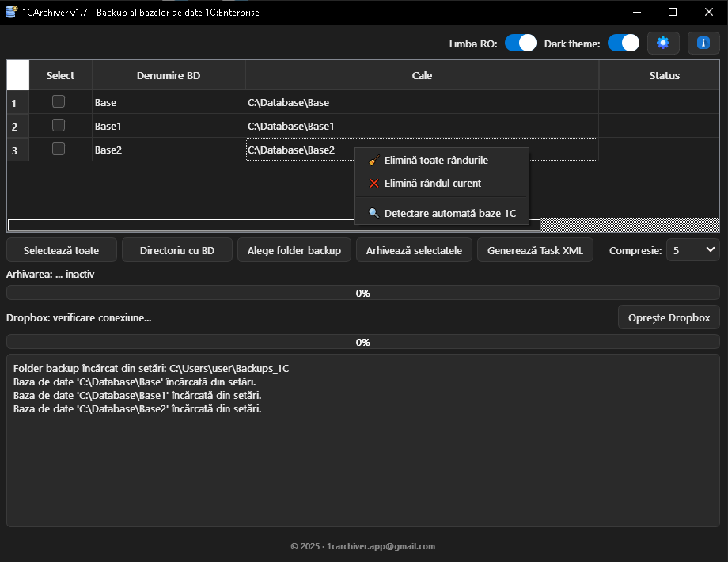Image resolution: width=728 pixels, height=562 pixels.
Task: Click the red X icon for deleting current row
Action: pos(371,184)
